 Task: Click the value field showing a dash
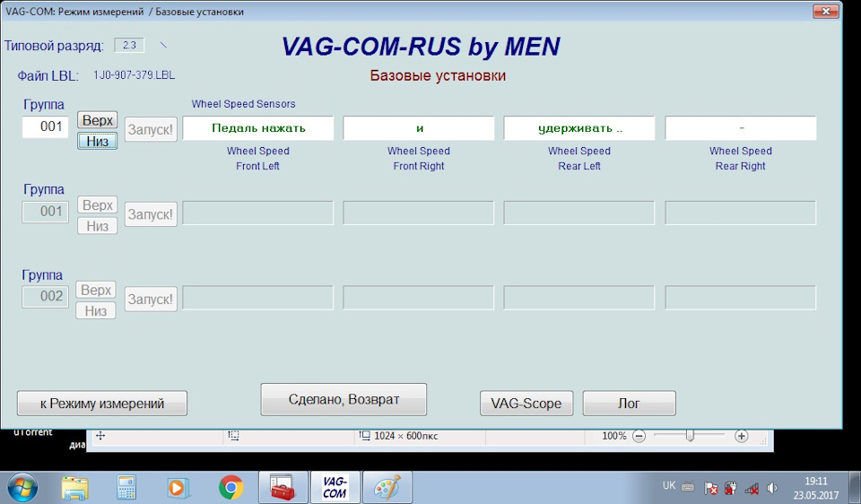pos(741,128)
